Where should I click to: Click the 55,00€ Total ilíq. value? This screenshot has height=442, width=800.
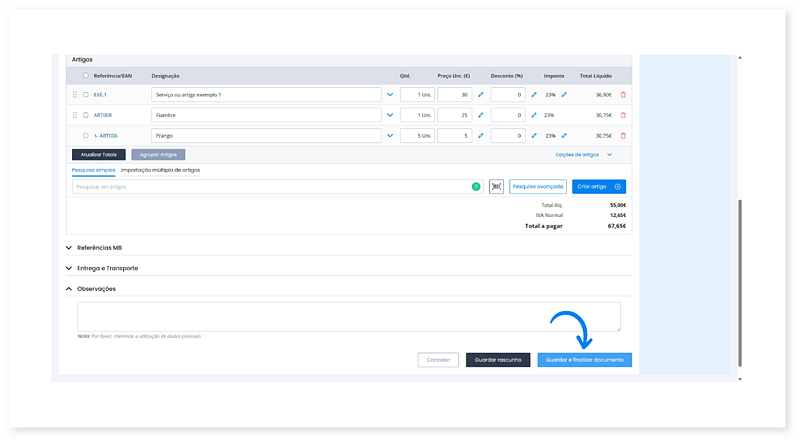click(618, 205)
